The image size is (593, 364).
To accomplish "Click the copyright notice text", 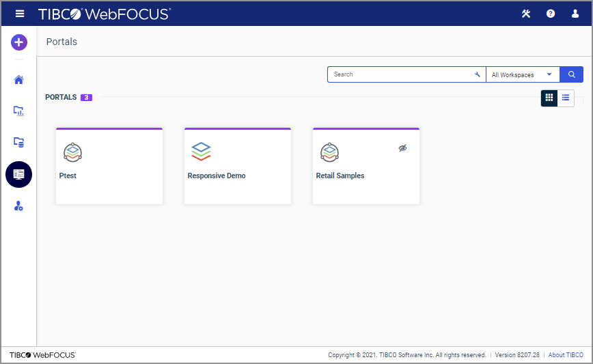I will 407,355.
